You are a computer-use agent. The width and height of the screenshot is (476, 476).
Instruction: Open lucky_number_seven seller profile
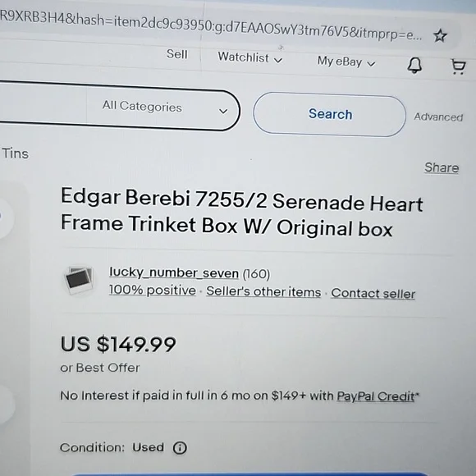[174, 272]
